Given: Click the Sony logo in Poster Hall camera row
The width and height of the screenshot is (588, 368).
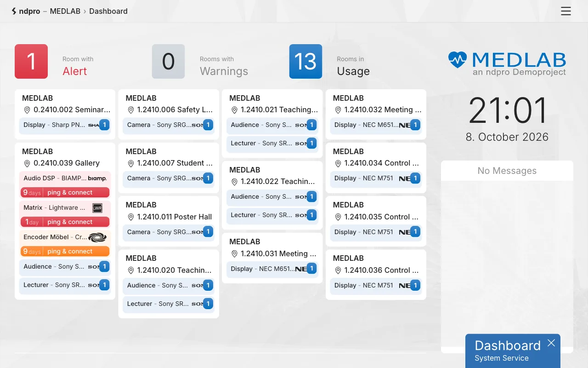Looking at the screenshot, I should (197, 232).
